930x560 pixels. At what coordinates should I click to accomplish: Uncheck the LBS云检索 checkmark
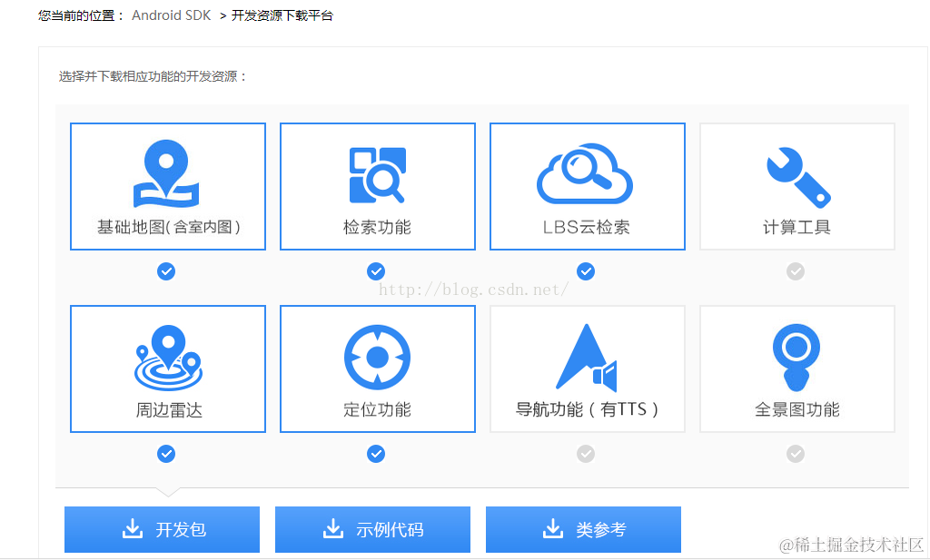[x=586, y=271]
